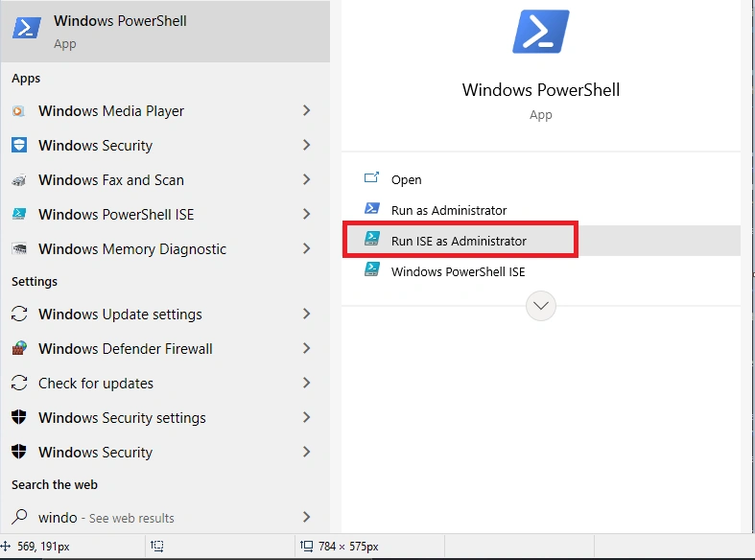The width and height of the screenshot is (755, 560).
Task: Click the large PowerShell logo in details pane
Action: [x=541, y=32]
